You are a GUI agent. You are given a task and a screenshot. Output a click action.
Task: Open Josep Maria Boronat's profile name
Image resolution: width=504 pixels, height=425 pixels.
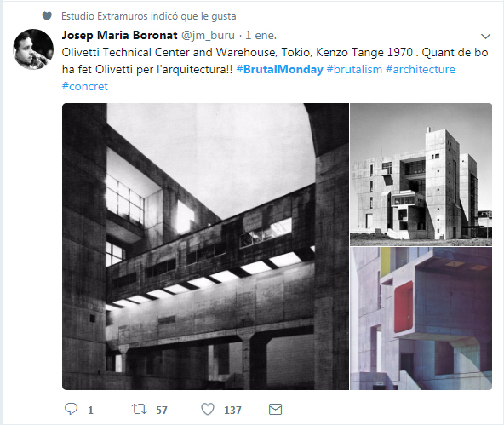click(119, 35)
